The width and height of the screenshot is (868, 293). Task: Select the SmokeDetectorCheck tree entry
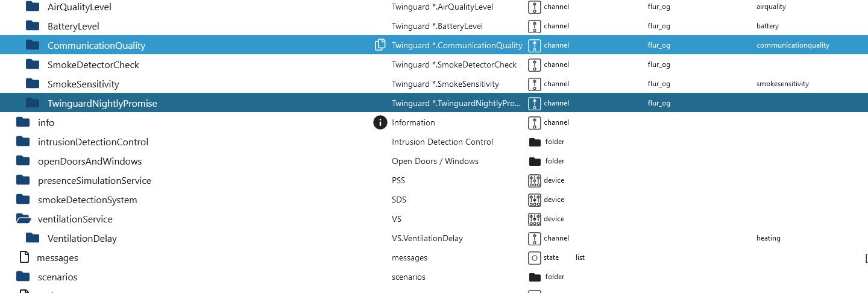pyautogui.click(x=93, y=65)
